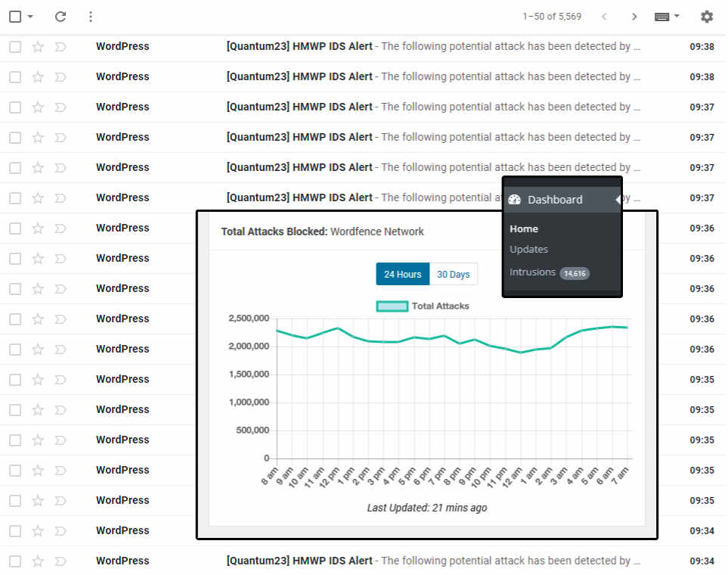Star the second 09:35 WordPress email
Image resolution: width=728 pixels, height=575 pixels.
(x=38, y=409)
